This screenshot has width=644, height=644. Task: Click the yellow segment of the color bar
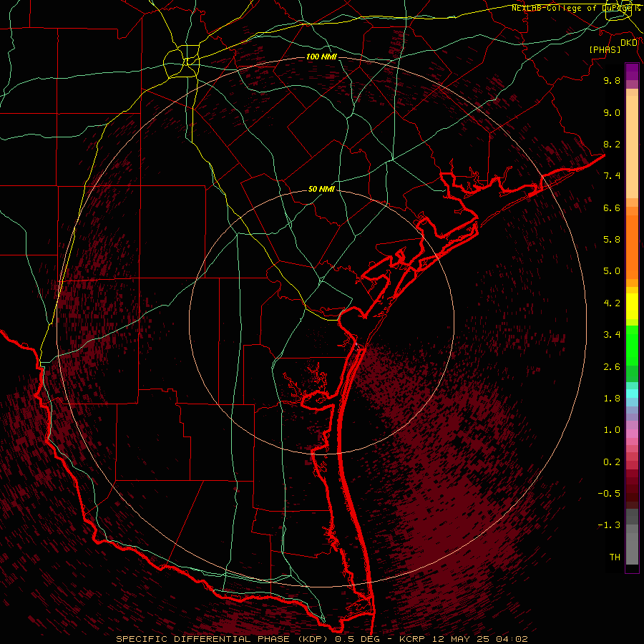tap(632, 306)
